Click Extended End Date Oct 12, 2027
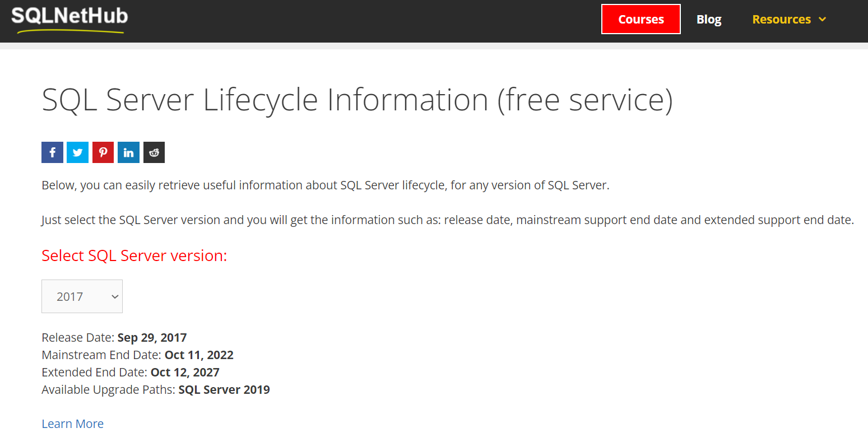The image size is (868, 442). point(185,372)
